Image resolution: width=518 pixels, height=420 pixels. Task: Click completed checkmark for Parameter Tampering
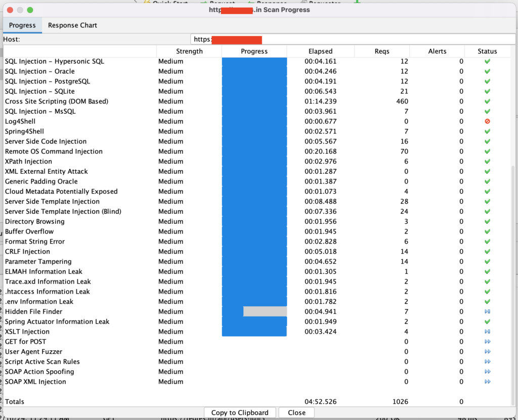487,261
